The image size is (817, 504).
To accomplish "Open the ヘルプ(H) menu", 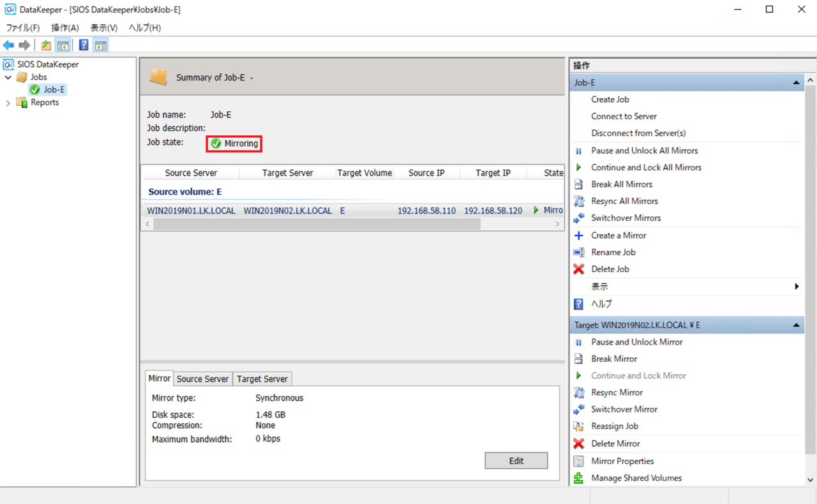I will tap(145, 28).
